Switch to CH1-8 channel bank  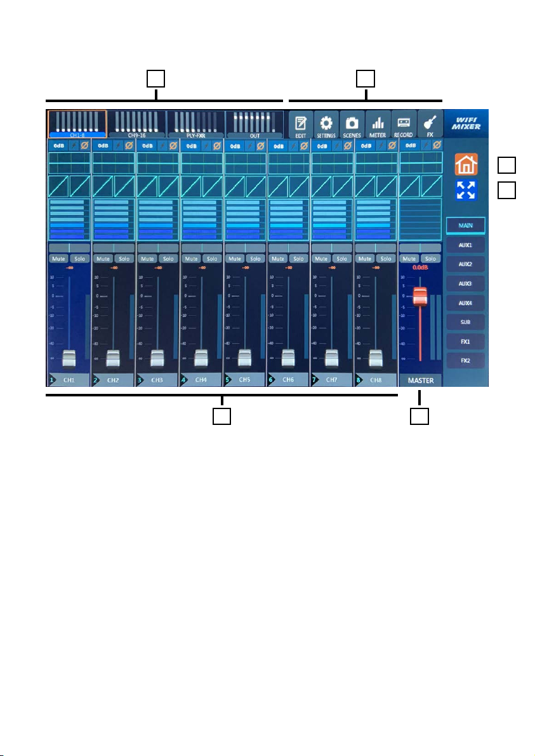point(77,124)
